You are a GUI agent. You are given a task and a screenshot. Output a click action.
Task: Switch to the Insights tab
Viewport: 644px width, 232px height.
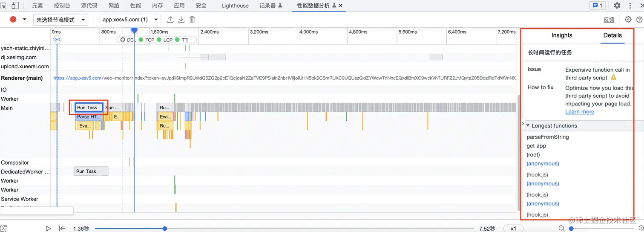pos(562,35)
